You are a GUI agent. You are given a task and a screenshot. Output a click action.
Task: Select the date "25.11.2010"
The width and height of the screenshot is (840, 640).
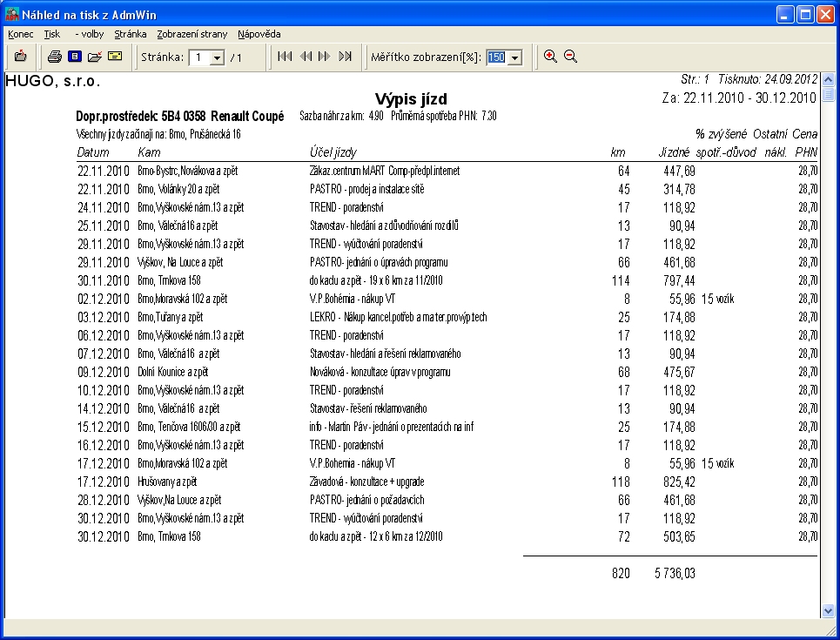coord(104,226)
